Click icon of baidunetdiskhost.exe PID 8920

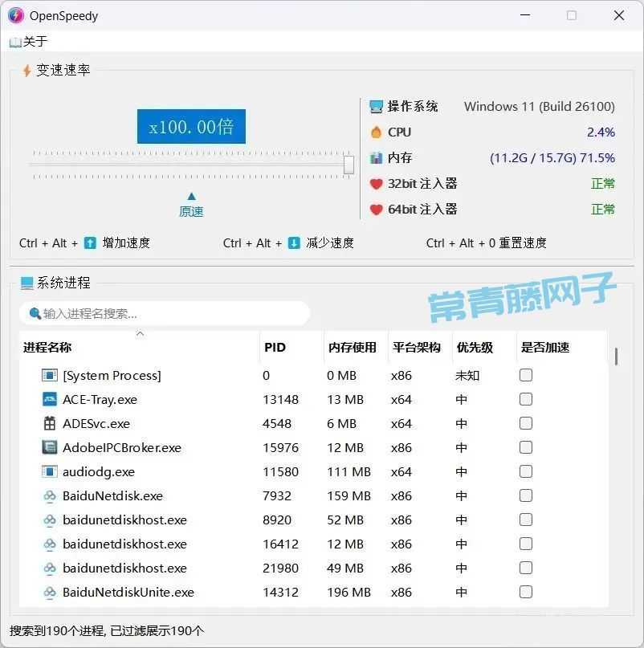(50, 520)
